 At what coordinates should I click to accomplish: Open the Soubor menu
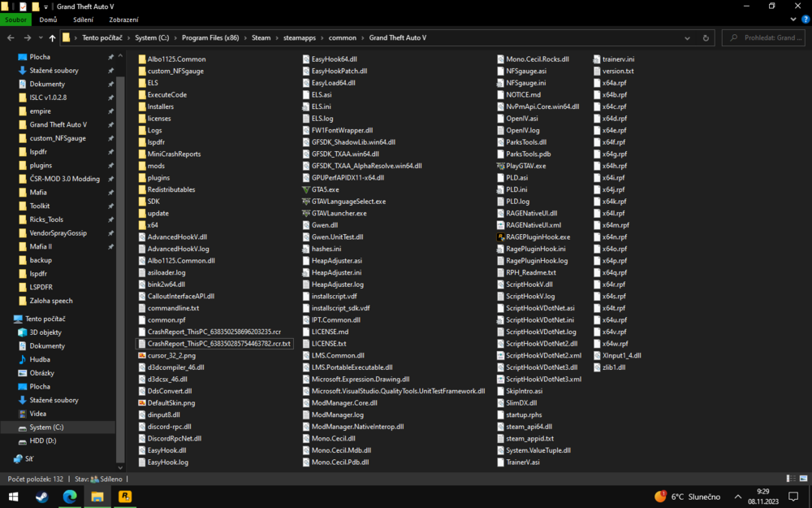(16, 19)
